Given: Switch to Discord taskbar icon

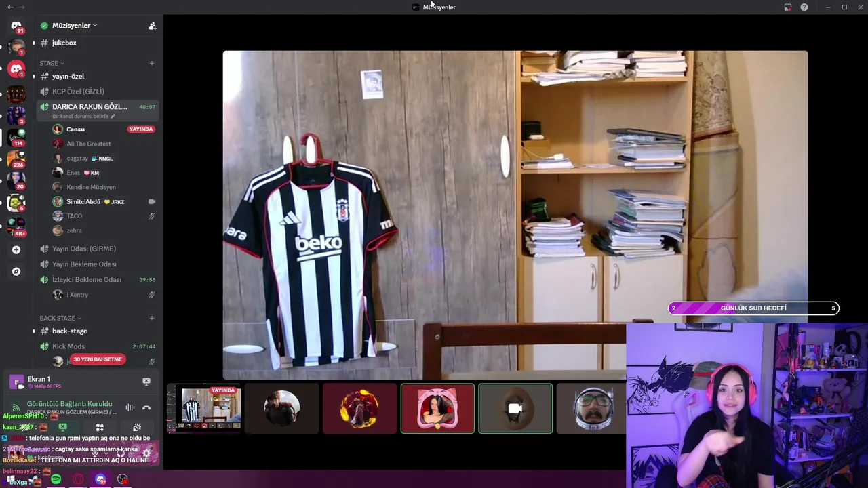Looking at the screenshot, I should tap(101, 479).
